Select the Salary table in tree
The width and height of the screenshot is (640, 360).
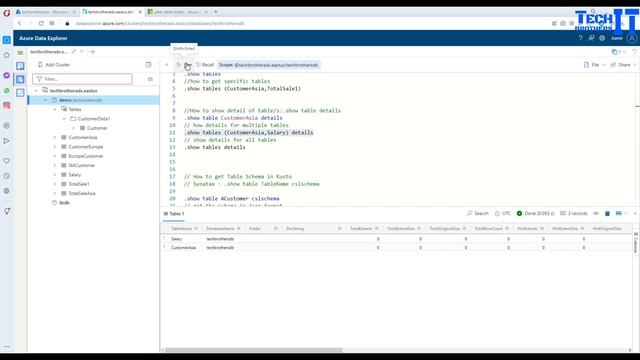[x=75, y=175]
